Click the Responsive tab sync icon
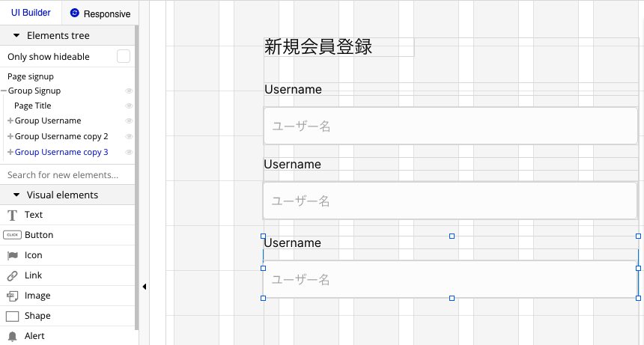This screenshot has height=345, width=644. (74, 13)
